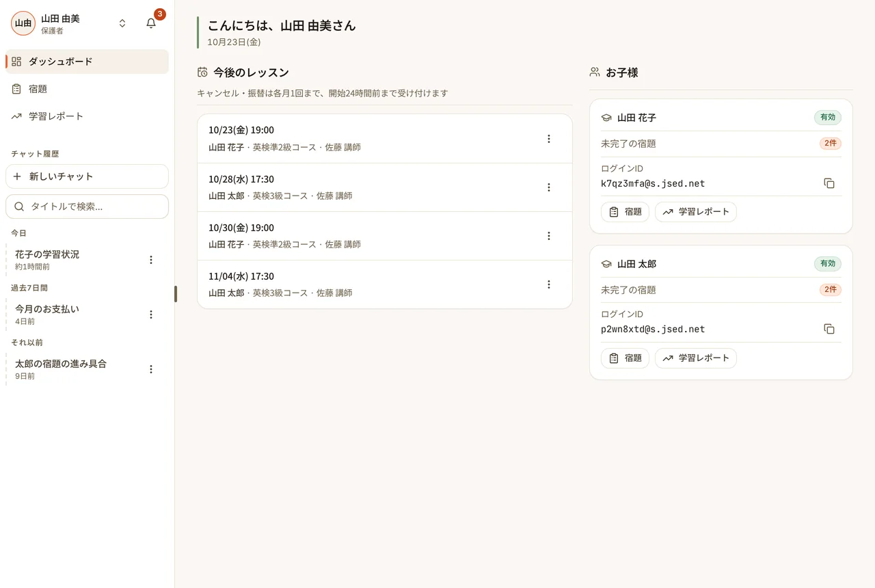Copy login ID p2wn8xtd@s.jsed.net
This screenshot has height=588, width=875.
click(x=829, y=329)
